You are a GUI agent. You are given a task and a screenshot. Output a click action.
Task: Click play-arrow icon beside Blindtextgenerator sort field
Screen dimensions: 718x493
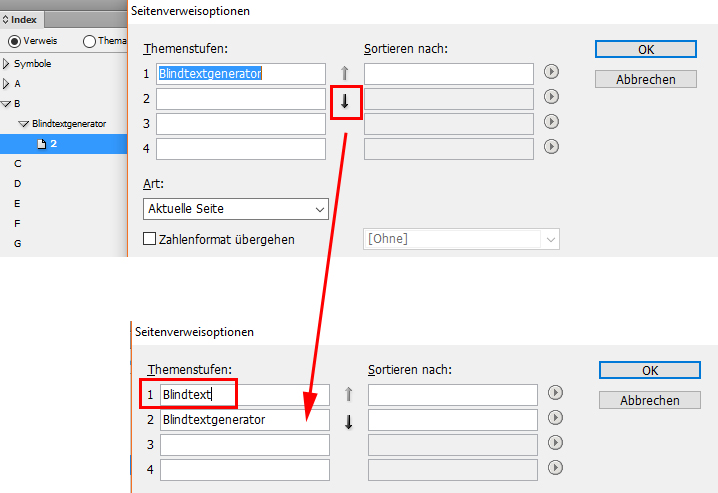pos(555,417)
